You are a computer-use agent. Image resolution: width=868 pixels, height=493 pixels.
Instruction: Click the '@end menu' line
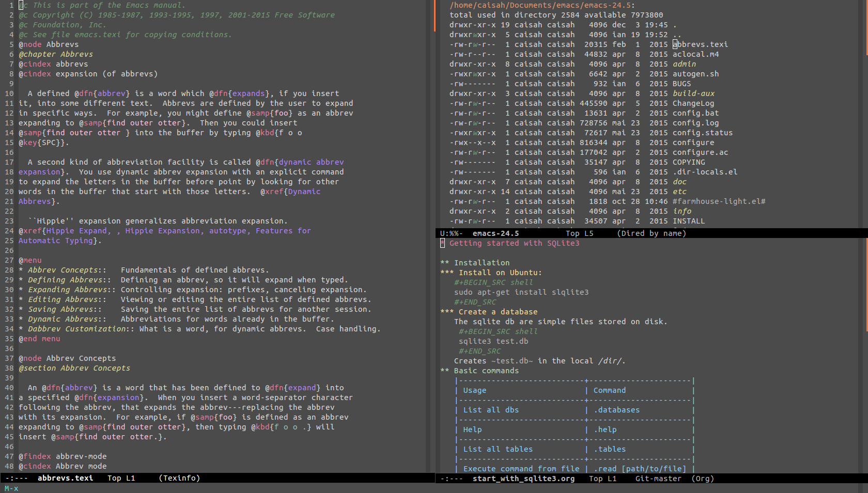(39, 339)
